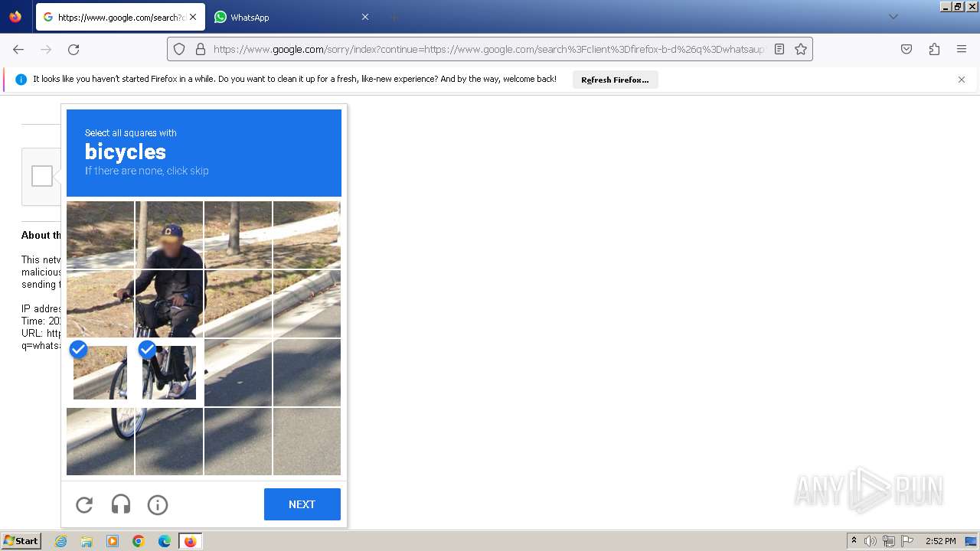The width and height of the screenshot is (980, 551).
Task: Open captcha help info icon
Action: click(158, 505)
